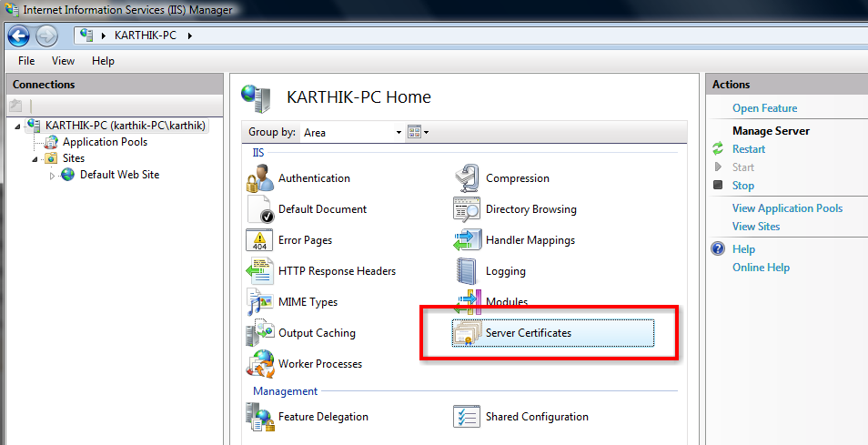Open the Feature Delegation item
Image resolution: width=868 pixels, height=445 pixels.
tap(308, 417)
